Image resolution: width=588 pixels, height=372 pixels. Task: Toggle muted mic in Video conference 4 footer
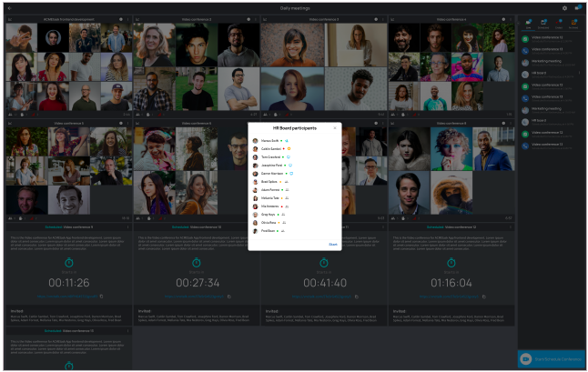tap(415, 115)
